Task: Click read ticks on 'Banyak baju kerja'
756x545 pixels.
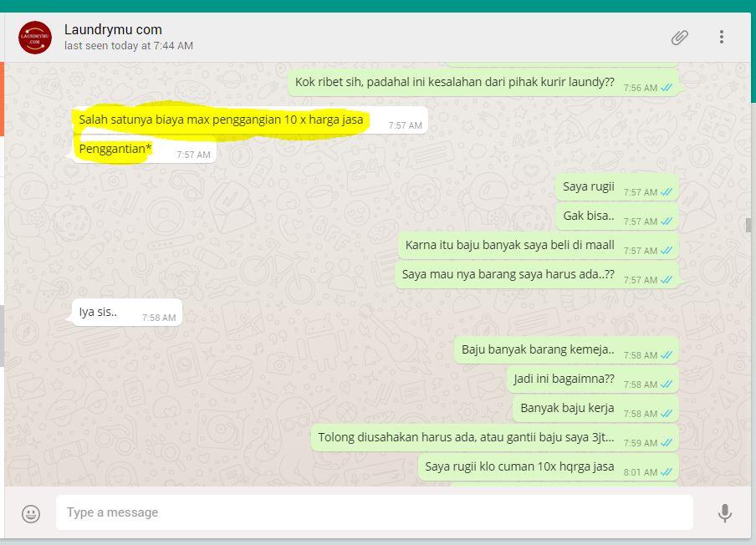Action: click(x=667, y=414)
